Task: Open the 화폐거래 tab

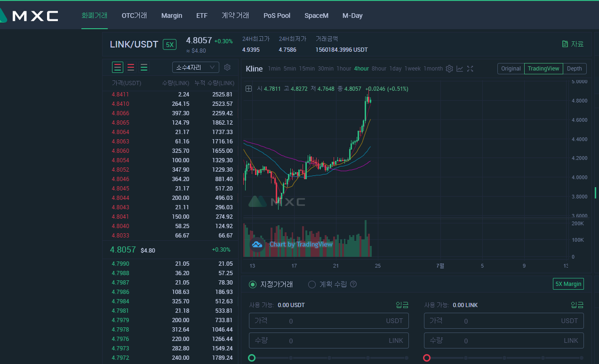Action: pyautogui.click(x=95, y=15)
